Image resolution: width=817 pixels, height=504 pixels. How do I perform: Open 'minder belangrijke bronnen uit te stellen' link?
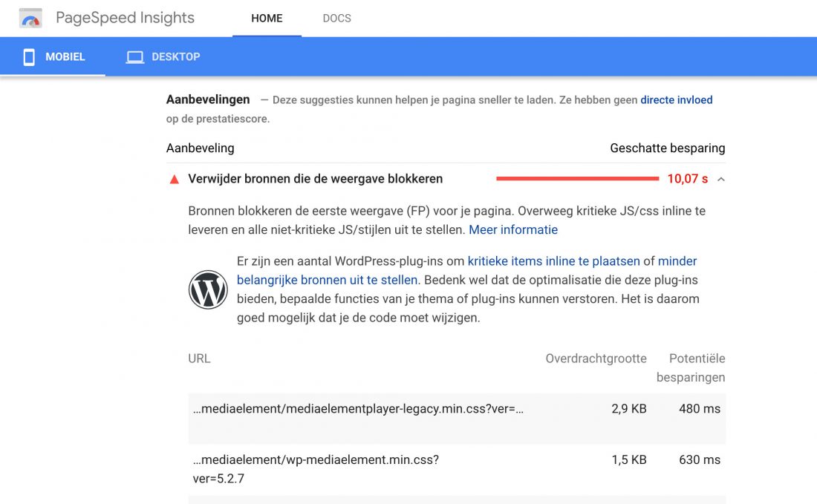[328, 280]
